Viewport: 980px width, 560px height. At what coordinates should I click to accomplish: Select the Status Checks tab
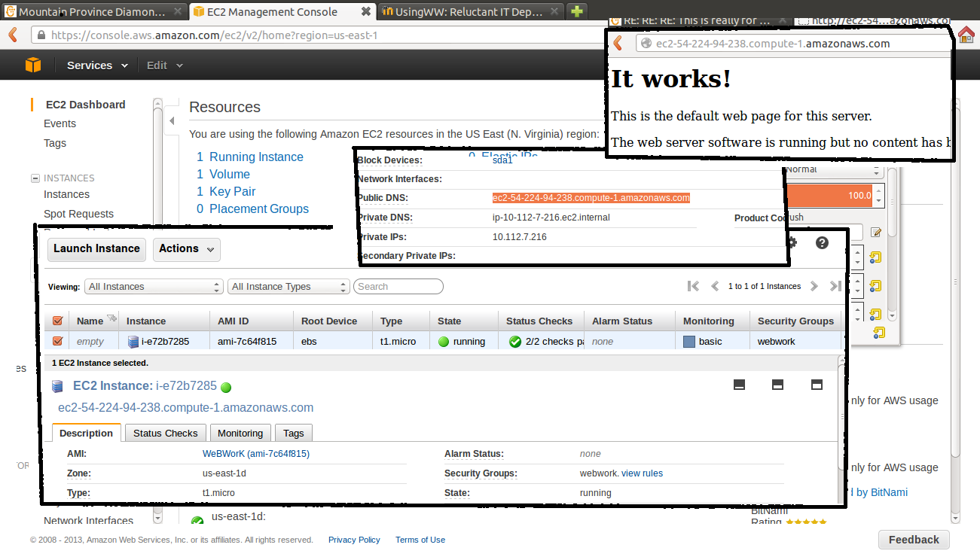(165, 433)
